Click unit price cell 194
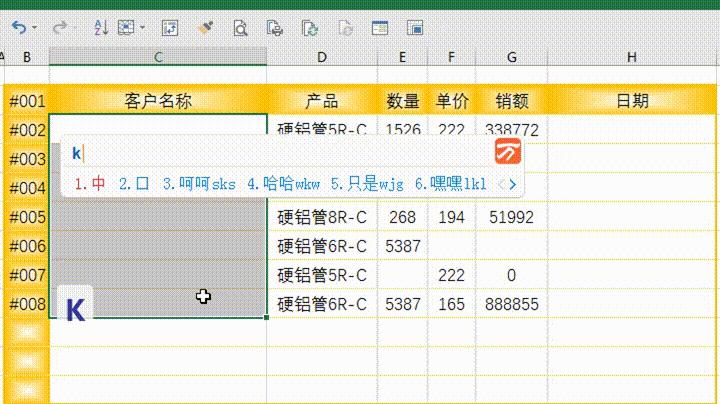This screenshot has width=720, height=404. coord(451,217)
